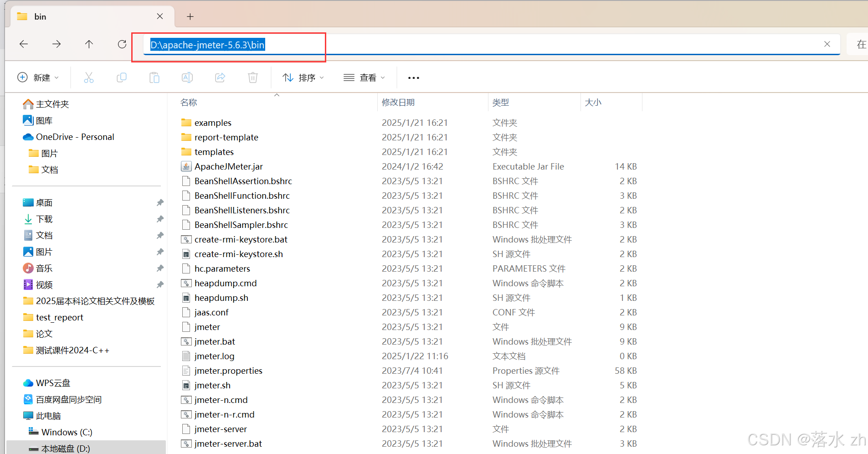Viewport: 868px width, 454px height.
Task: Unpin 音乐 using its pin icon
Action: tap(160, 268)
